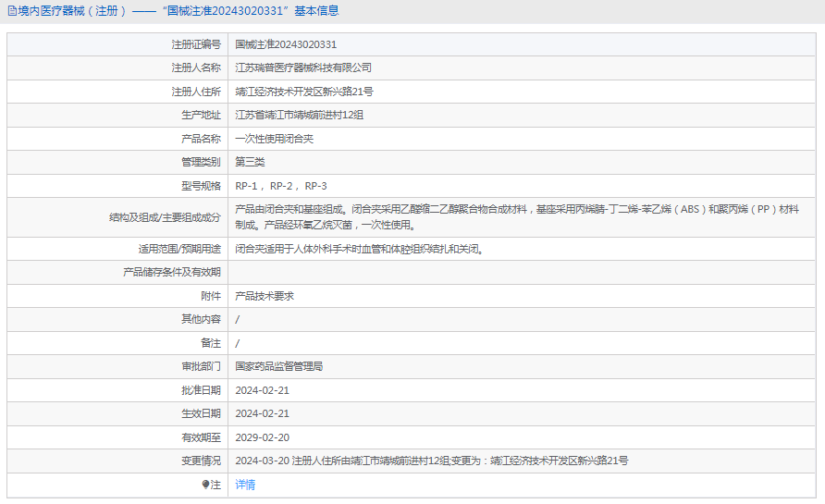Click the 附件 label
Viewport: 825px width, 504px height.
pyautogui.click(x=211, y=296)
